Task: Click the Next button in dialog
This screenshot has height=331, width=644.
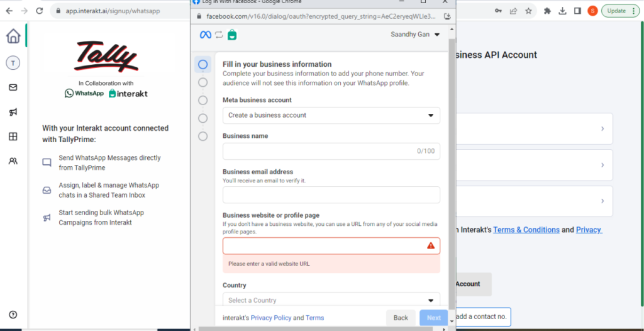Action: 434,318
